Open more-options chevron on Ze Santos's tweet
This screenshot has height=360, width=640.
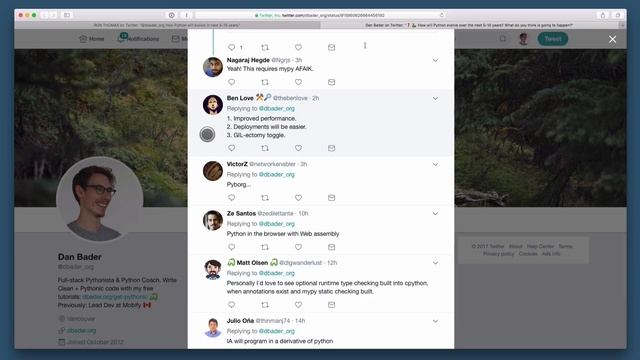435,214
